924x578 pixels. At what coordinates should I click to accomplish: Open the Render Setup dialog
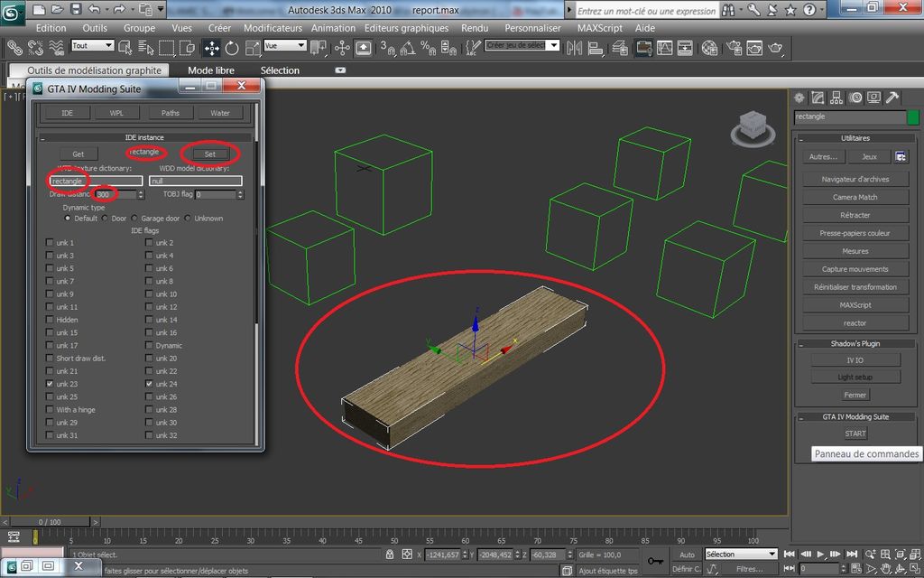click(x=735, y=48)
